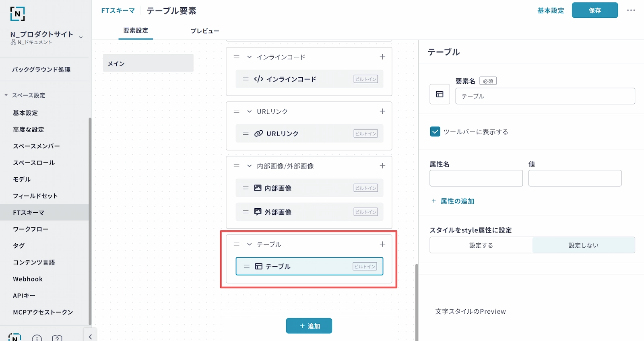Viewport: 644px width, 341px height.
Task: Open ワークフロー in the sidebar
Action: (31, 229)
